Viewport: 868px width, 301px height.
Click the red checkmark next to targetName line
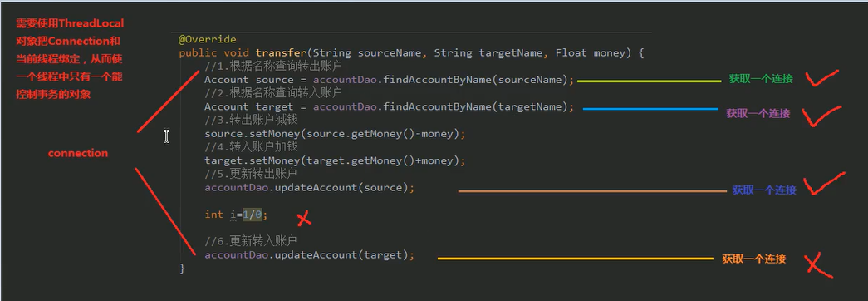pyautogui.click(x=822, y=116)
